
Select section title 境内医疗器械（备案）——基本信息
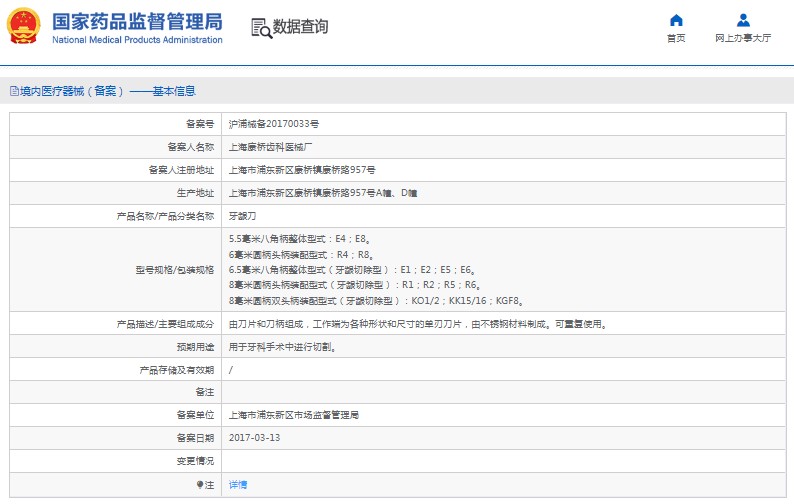point(108,91)
